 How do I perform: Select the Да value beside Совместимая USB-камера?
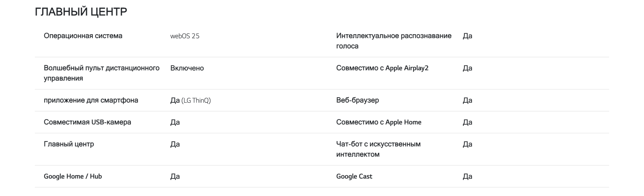tap(175, 122)
